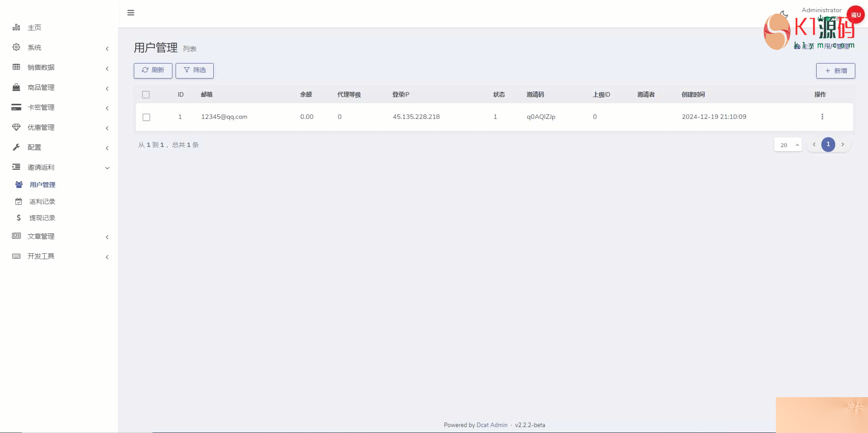Expand the 销售数据 menu chevron
This screenshot has height=433, width=868.
pyautogui.click(x=107, y=69)
